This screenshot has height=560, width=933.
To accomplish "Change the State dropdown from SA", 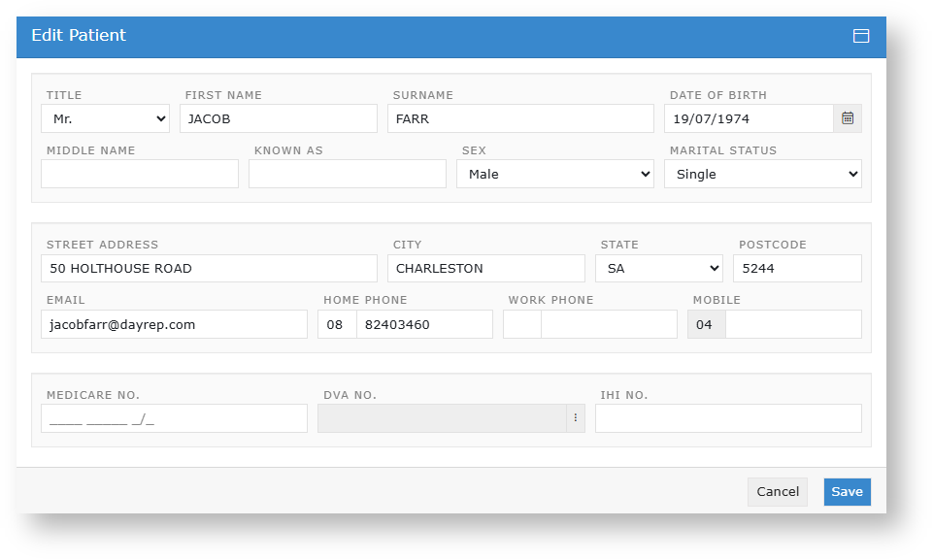I will (x=660, y=268).
